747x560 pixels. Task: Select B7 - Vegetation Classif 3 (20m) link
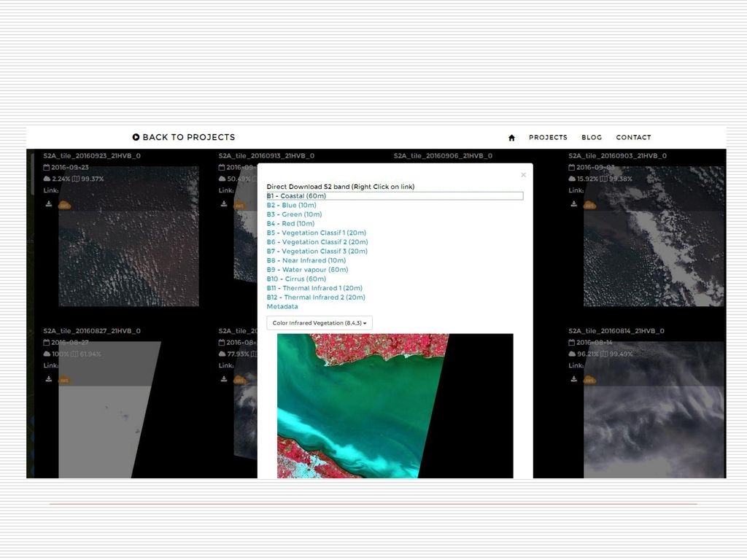tap(317, 251)
